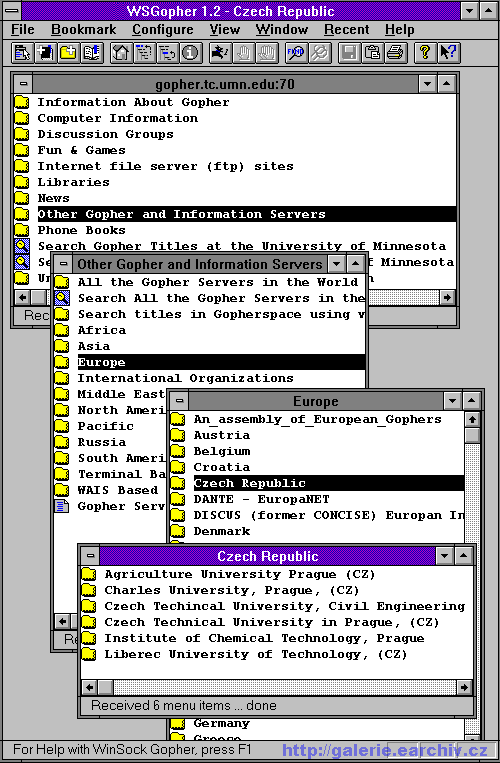Image resolution: width=500 pixels, height=763 pixels.
Task: Click the Fetch item document toolbar icon
Action: point(22,52)
